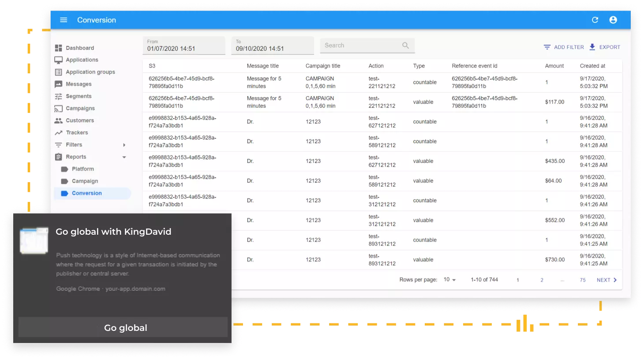The height and width of the screenshot is (360, 644).
Task: Go to Application groups in sidebar
Action: [x=90, y=72]
